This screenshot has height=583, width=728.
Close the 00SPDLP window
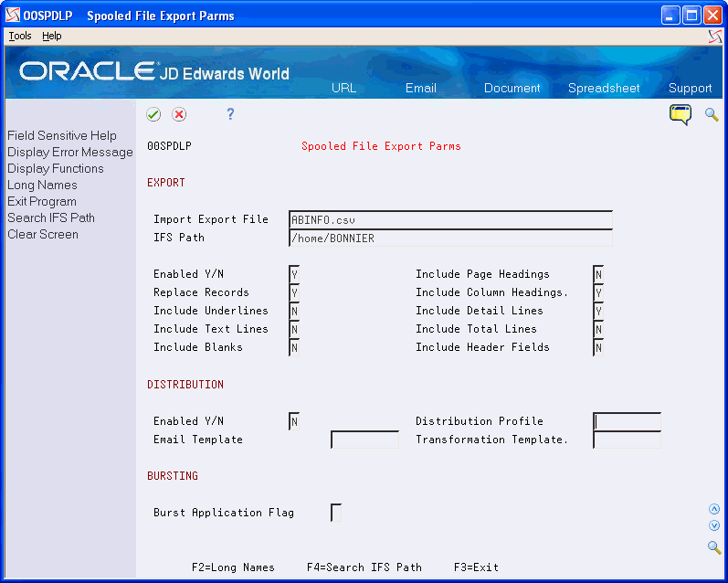coord(712,16)
